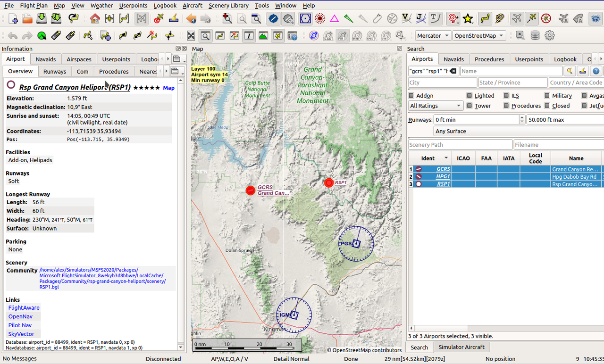Open options gear icon

pos(549,36)
